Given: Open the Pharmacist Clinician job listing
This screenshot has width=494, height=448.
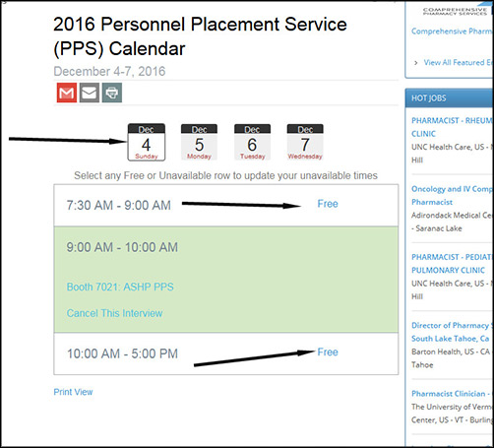Looking at the screenshot, I should tap(451, 394).
